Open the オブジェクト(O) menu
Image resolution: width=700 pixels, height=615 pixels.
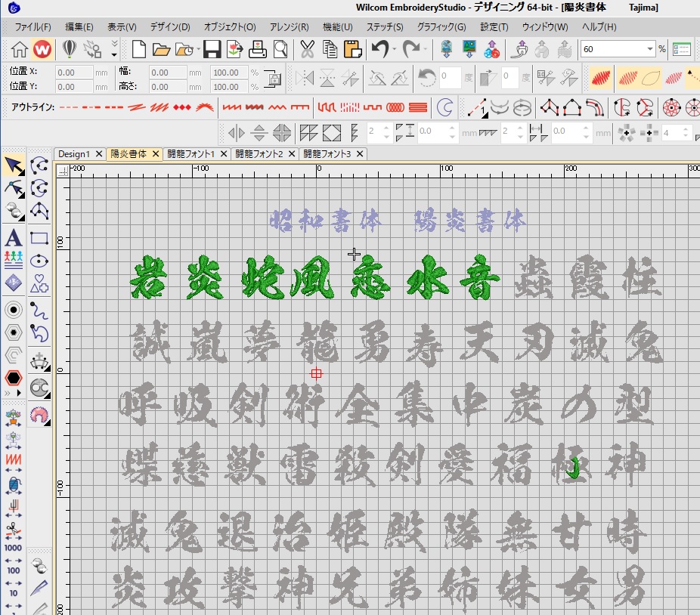(x=230, y=26)
